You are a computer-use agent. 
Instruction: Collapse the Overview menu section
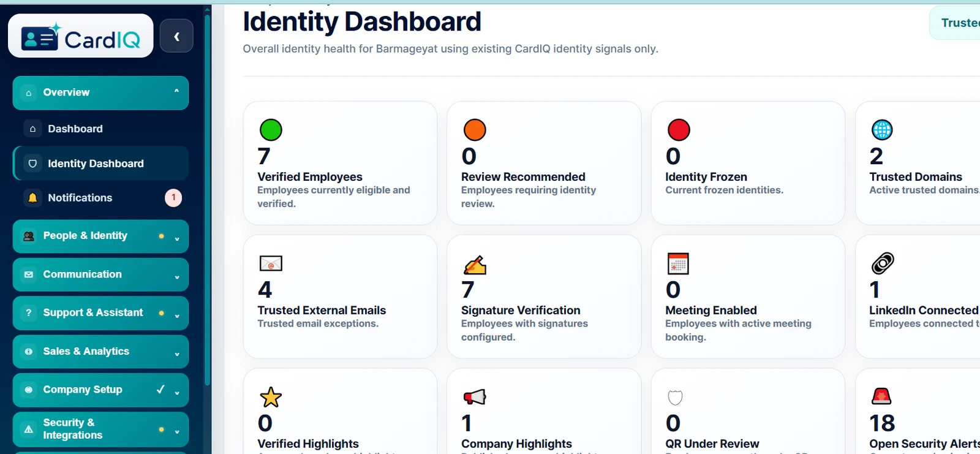coord(100,93)
